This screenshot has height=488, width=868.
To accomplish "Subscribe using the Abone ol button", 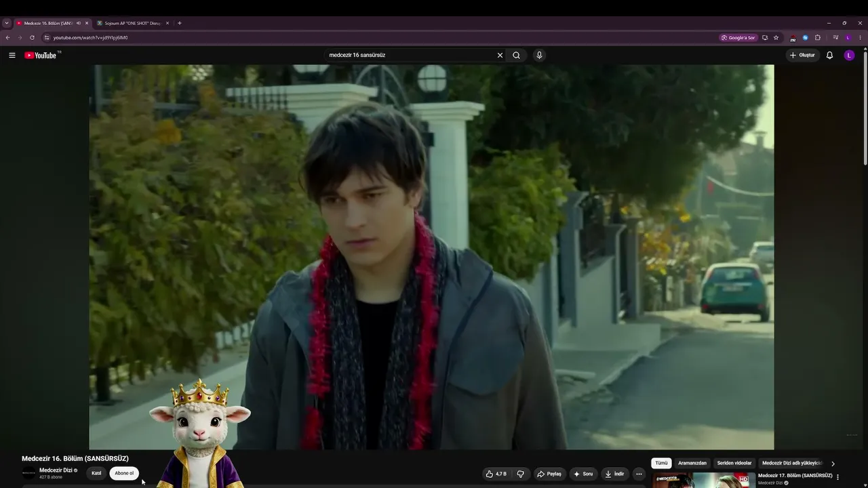I will [x=124, y=473].
